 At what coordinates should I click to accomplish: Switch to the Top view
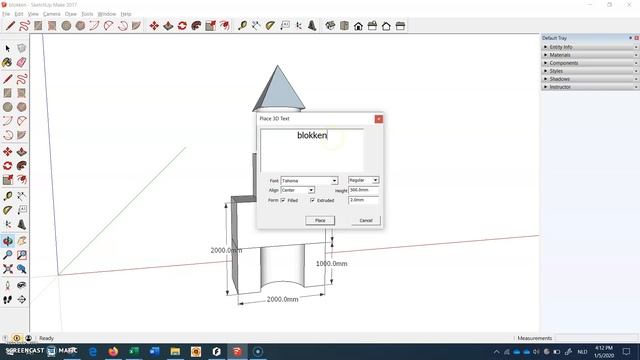(344, 26)
